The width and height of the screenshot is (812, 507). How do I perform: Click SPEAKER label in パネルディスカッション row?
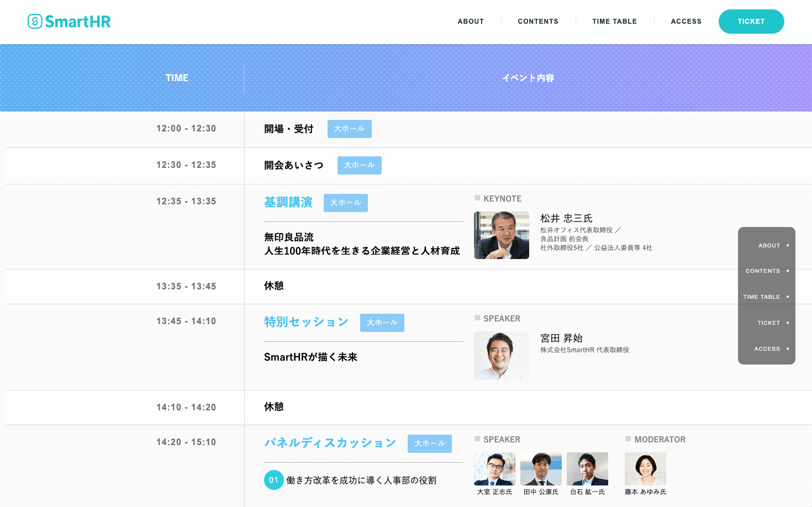click(502, 440)
